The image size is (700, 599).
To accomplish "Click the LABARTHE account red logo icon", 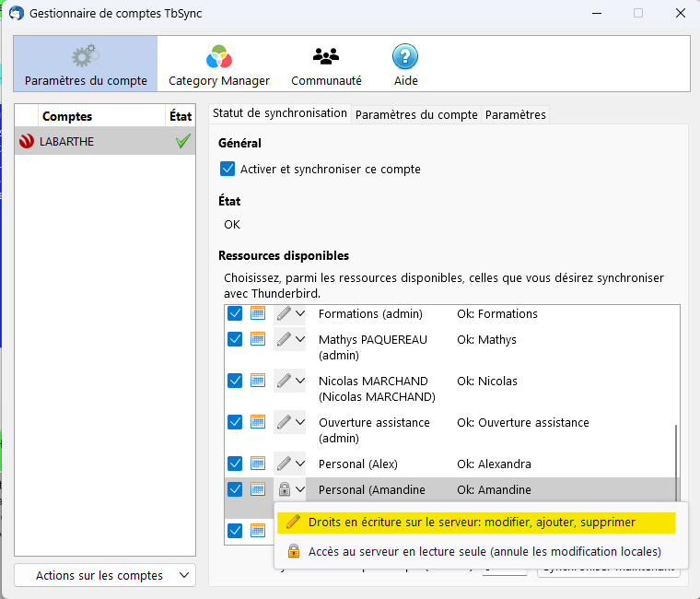I will 27,142.
